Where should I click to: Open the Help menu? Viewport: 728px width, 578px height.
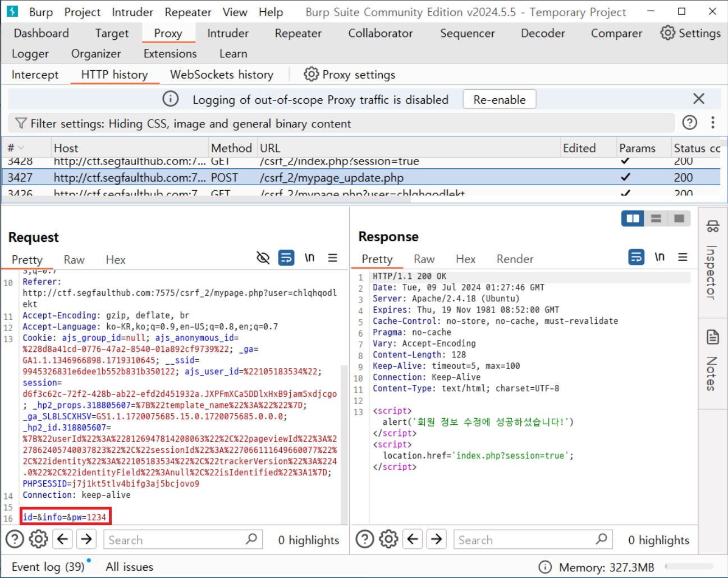(271, 12)
